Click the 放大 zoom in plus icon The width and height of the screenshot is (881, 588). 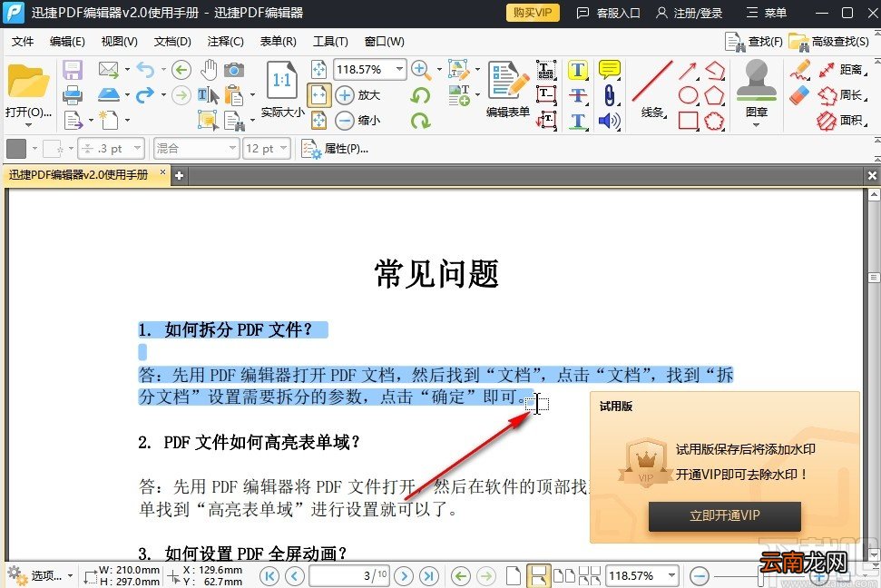345,95
